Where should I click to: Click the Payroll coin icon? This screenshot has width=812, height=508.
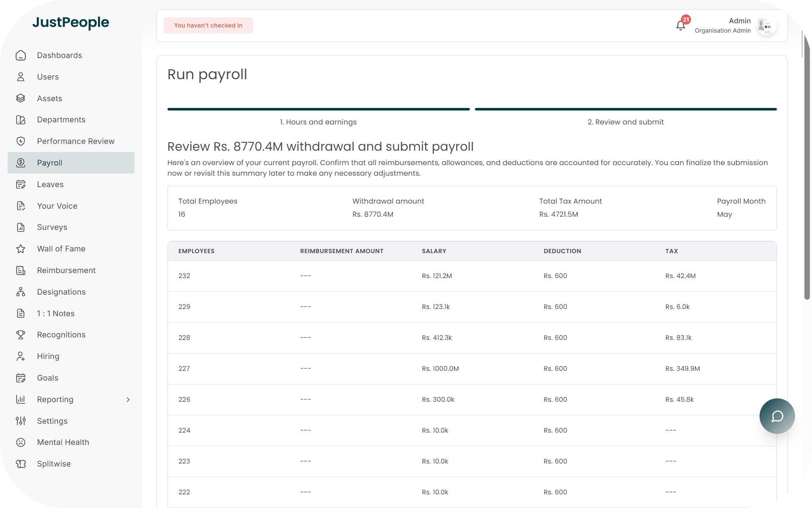point(21,163)
